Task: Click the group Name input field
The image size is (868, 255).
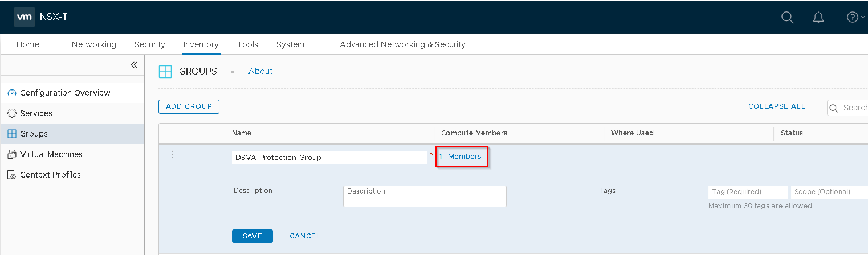Action: pos(329,157)
